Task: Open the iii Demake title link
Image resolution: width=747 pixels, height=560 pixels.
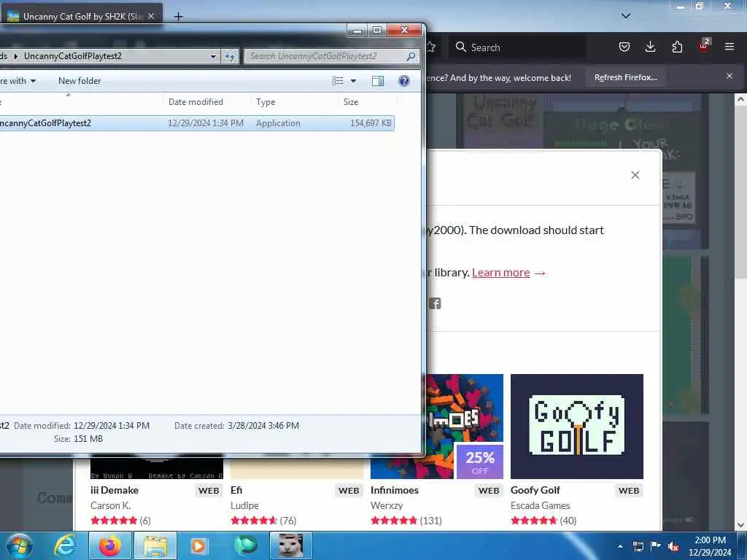Action: [115, 490]
